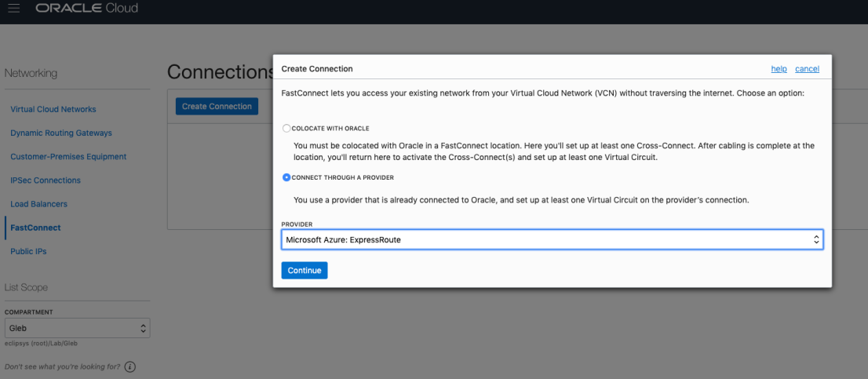Select Connect Through a Provider radio button

click(x=286, y=177)
